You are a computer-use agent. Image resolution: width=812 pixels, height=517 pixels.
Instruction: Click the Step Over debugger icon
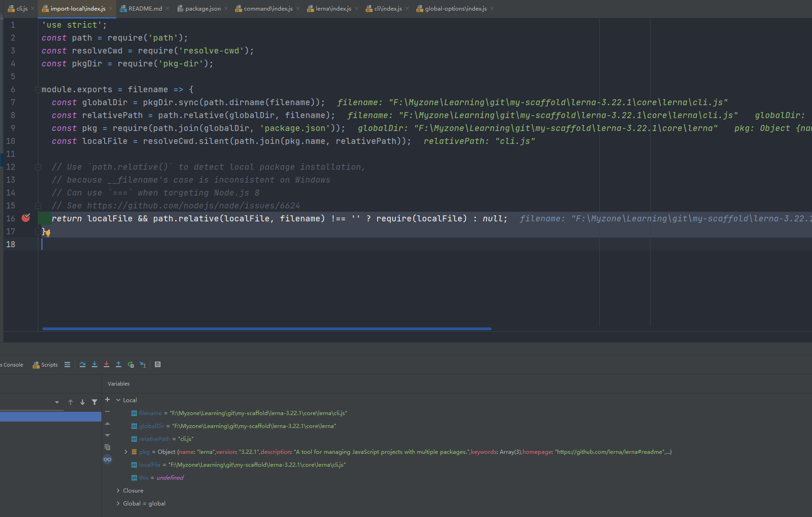(83, 365)
